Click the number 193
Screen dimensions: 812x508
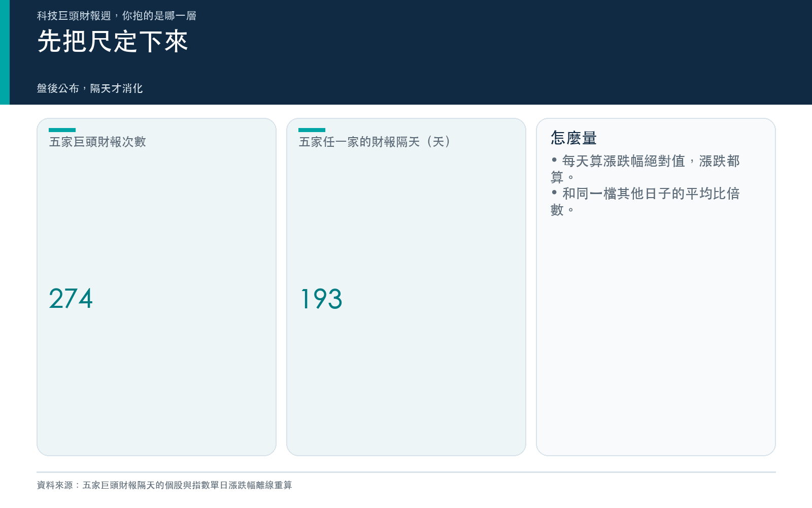click(321, 299)
